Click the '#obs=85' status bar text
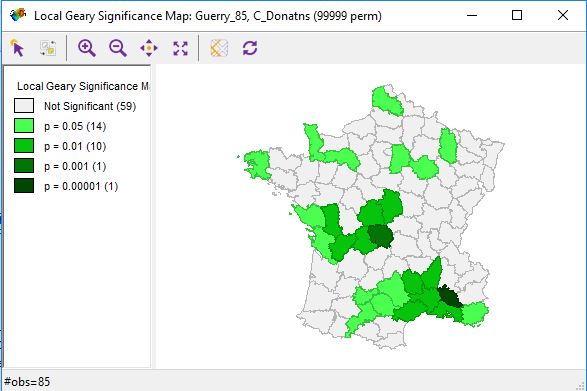The image size is (587, 391). 27,382
